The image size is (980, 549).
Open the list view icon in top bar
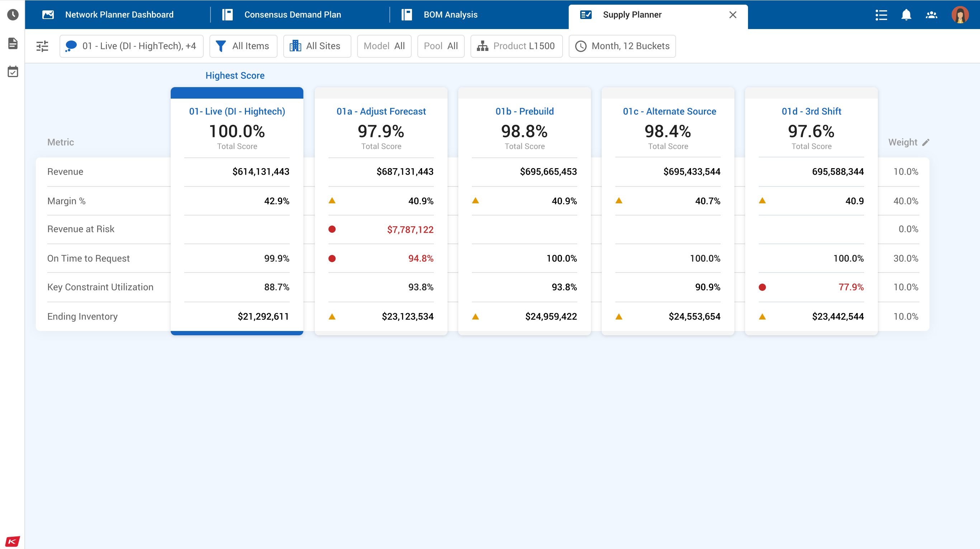point(881,15)
